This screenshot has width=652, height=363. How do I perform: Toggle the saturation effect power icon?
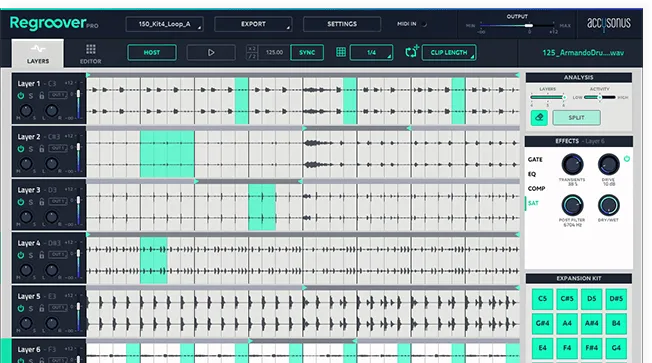[627, 158]
